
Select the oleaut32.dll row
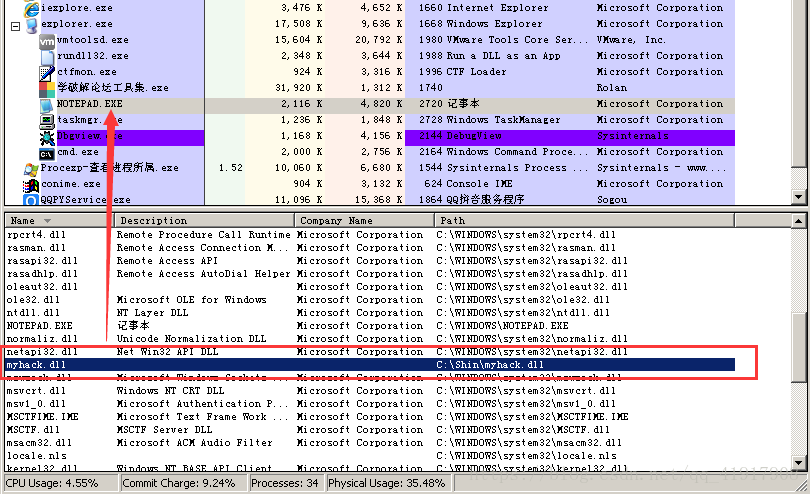(x=369, y=287)
